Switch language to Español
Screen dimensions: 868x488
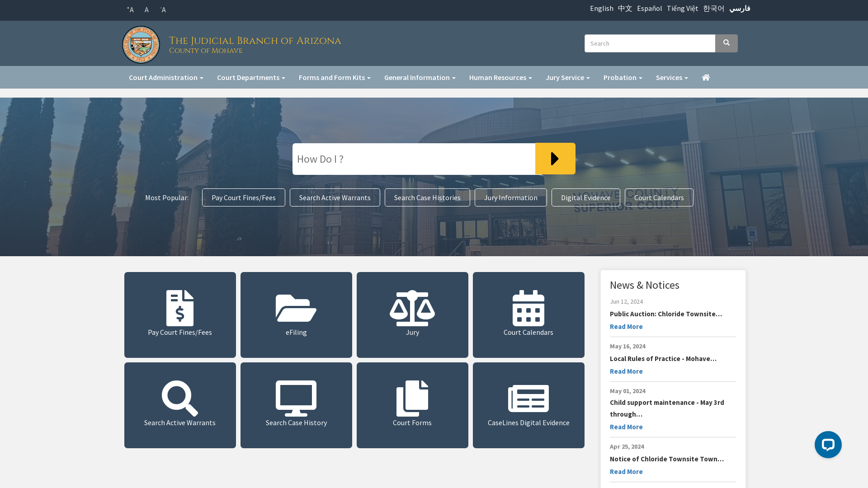(x=649, y=8)
